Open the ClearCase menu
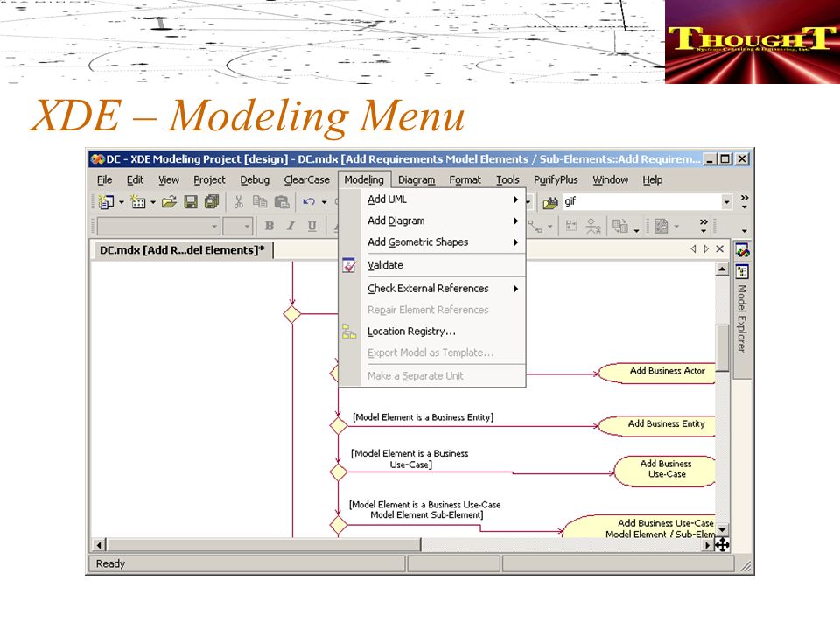This screenshot has width=840, height=630. click(307, 180)
